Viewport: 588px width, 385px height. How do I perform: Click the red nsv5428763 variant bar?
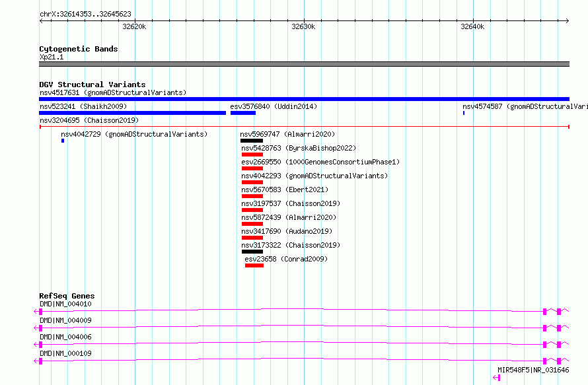click(x=252, y=155)
